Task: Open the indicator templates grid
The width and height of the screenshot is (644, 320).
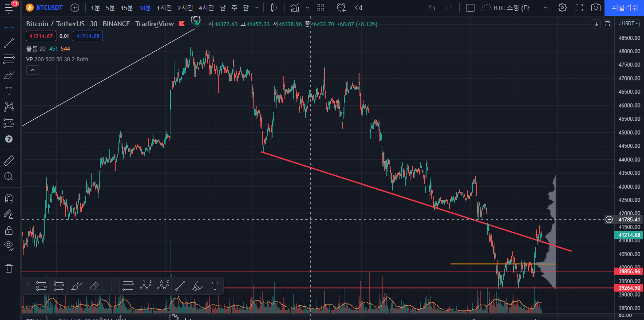Action: tap(320, 8)
